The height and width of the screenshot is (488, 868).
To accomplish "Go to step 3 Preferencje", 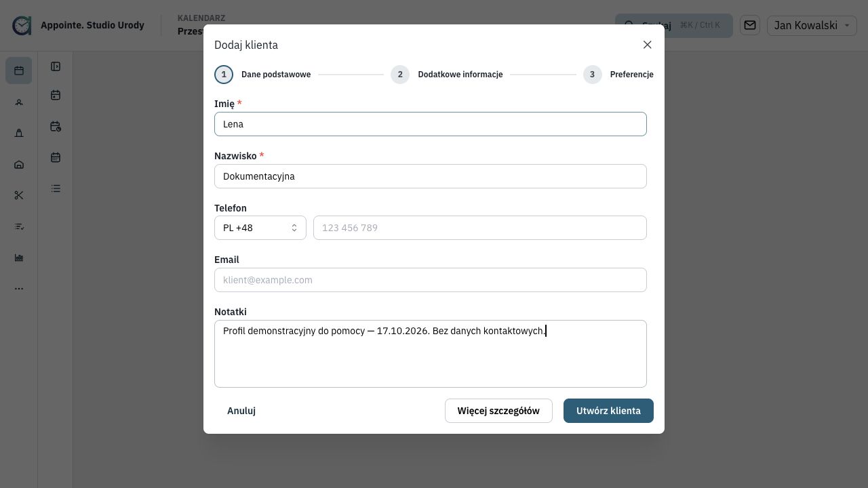I will pyautogui.click(x=618, y=75).
